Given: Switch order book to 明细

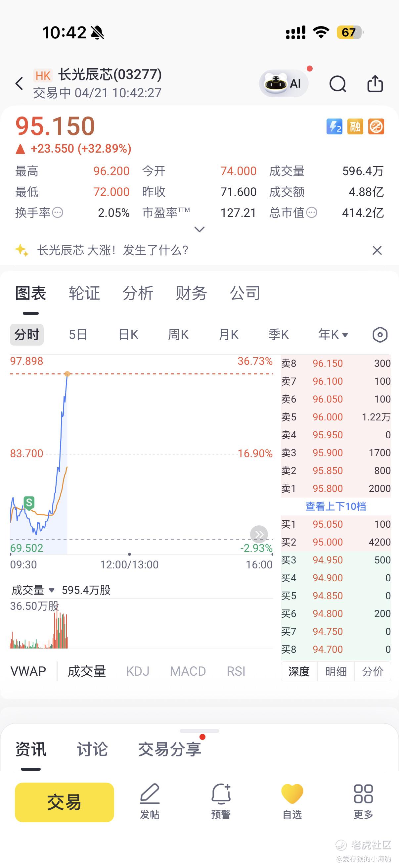Looking at the screenshot, I should (x=336, y=671).
